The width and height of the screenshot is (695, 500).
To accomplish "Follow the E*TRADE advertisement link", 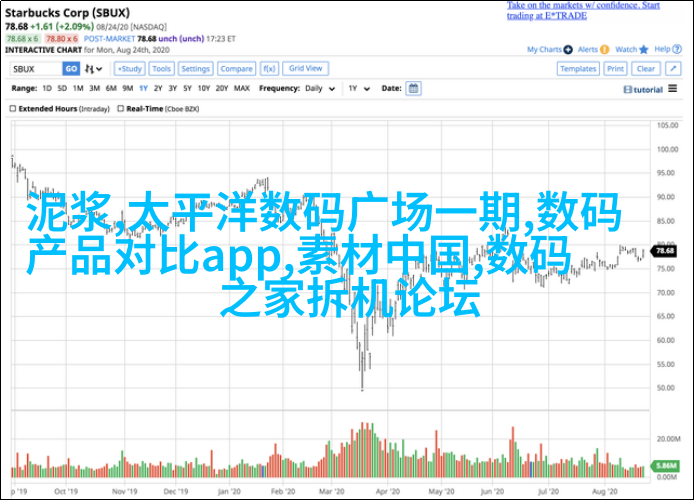I will [583, 11].
